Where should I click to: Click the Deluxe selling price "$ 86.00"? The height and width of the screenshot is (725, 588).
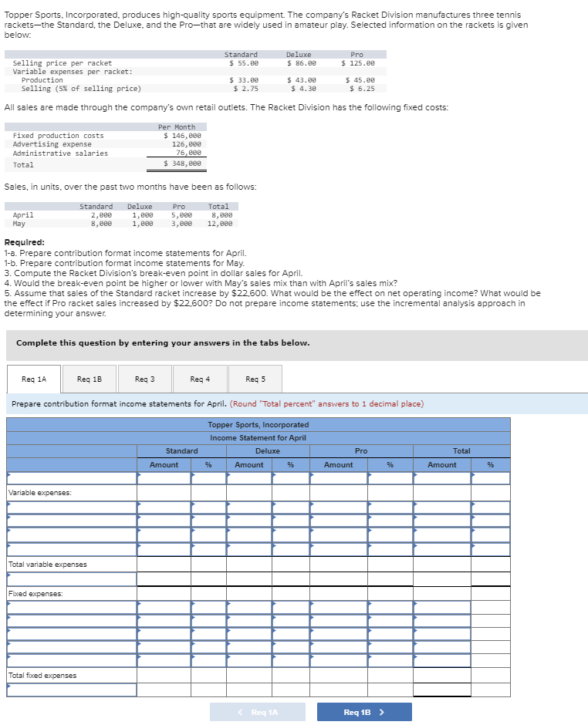pyautogui.click(x=302, y=63)
